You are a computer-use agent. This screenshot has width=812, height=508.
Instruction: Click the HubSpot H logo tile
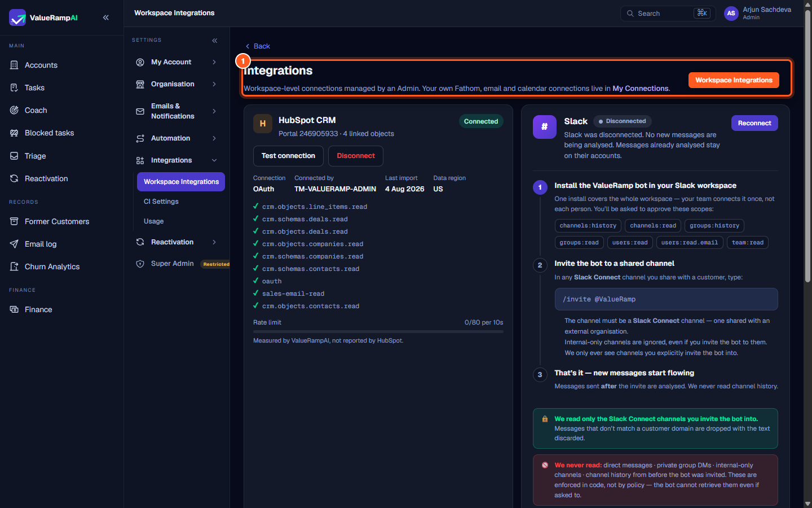(263, 123)
